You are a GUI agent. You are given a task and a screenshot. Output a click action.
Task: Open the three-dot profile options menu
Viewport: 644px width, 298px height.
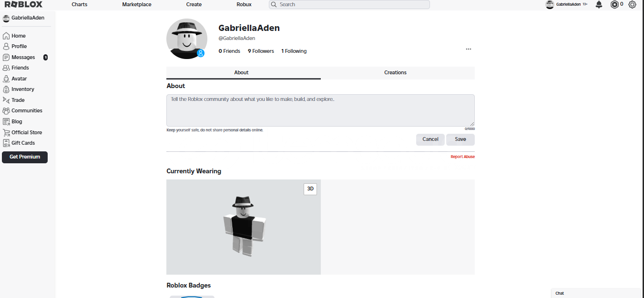pyautogui.click(x=469, y=49)
